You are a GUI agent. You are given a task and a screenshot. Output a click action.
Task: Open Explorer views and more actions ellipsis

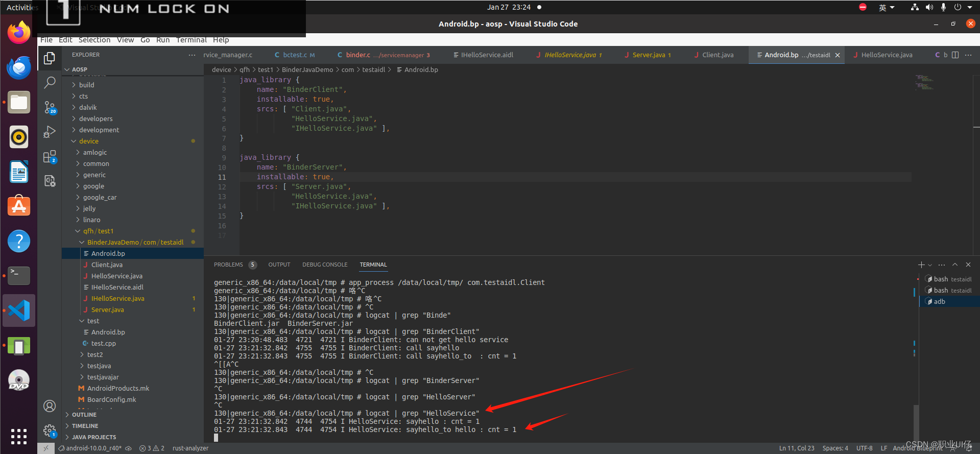pos(192,55)
